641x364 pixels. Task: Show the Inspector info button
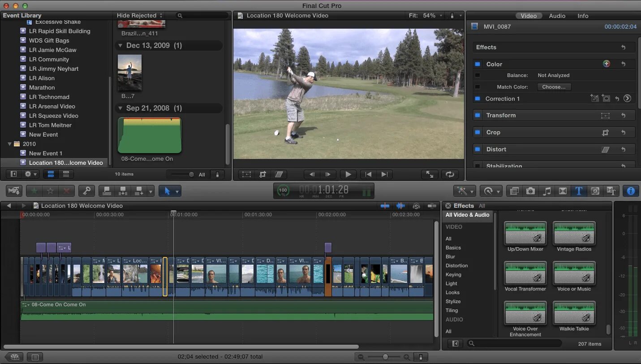click(x=631, y=191)
